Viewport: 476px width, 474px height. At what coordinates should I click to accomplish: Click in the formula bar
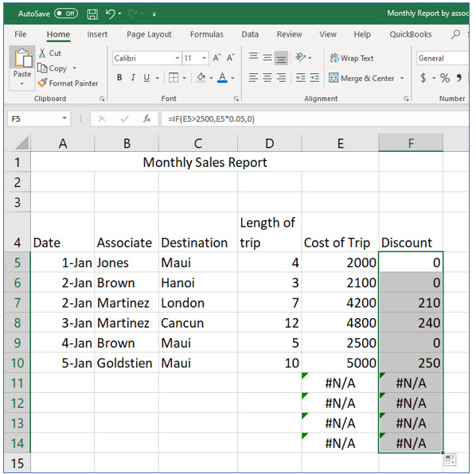coord(315,118)
